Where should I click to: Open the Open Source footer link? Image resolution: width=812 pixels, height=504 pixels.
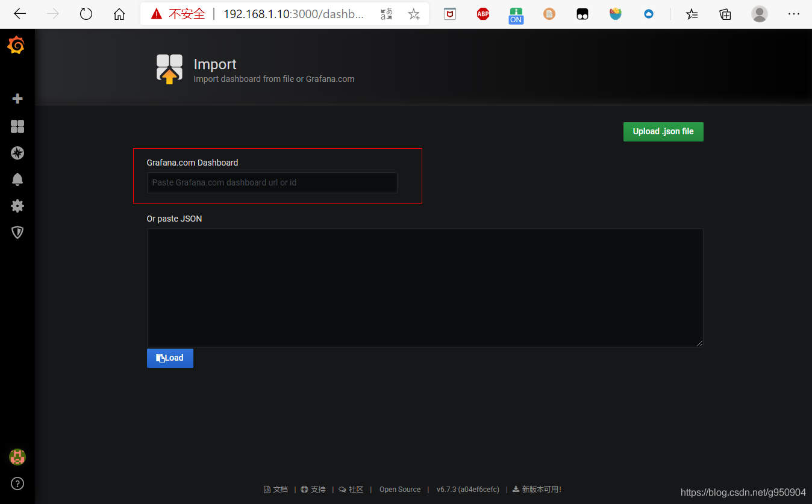coord(400,490)
